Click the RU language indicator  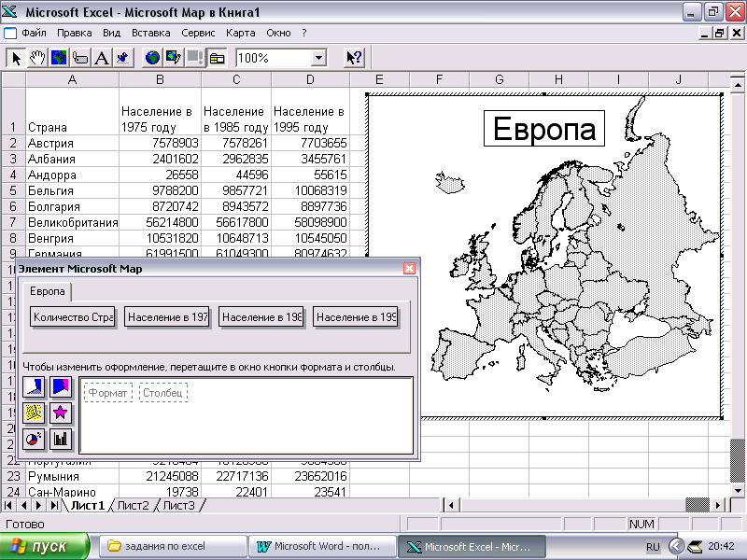click(653, 547)
